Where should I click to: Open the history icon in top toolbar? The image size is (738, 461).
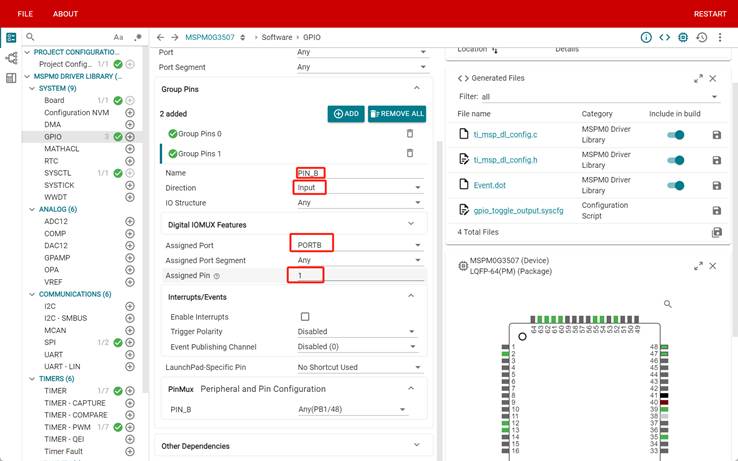click(702, 37)
